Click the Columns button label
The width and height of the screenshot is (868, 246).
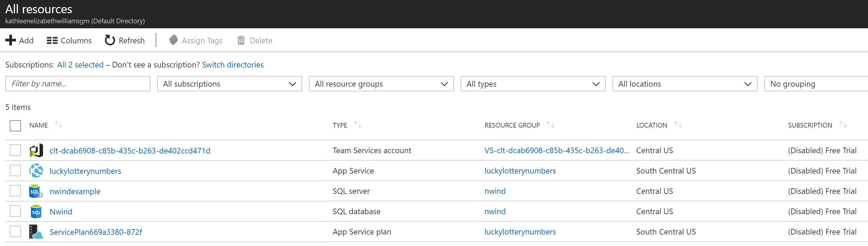tap(76, 40)
